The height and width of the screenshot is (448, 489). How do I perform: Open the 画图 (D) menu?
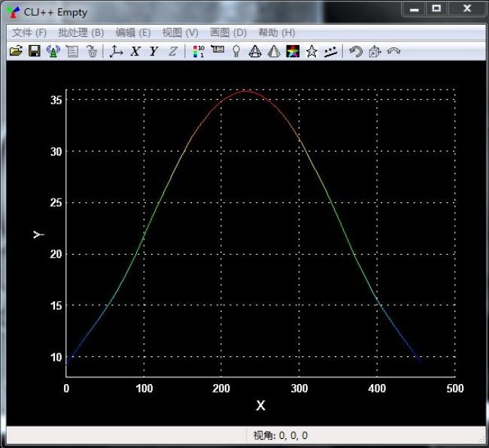coord(228,32)
